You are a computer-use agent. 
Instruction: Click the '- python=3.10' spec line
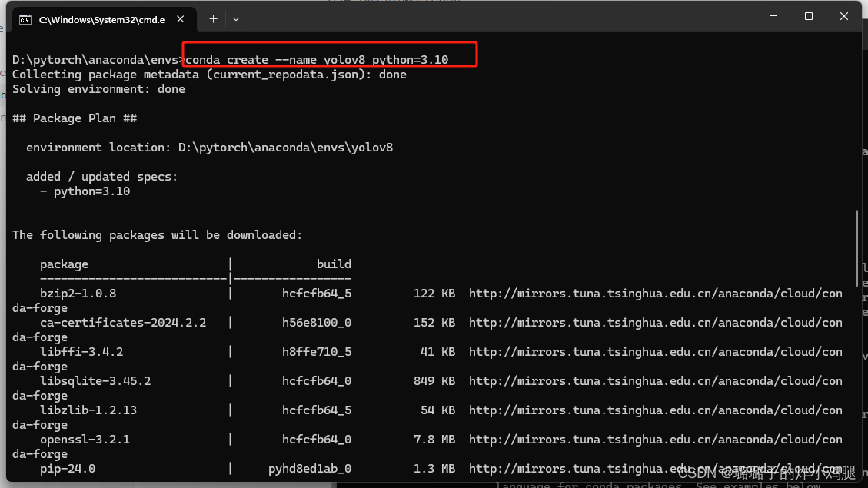(x=85, y=191)
